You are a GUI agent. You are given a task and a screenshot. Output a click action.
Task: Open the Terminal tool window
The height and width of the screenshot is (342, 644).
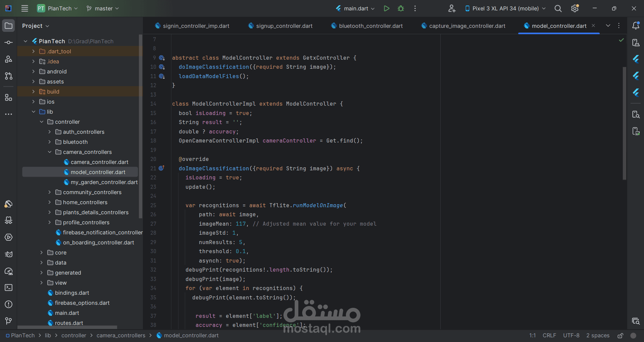(x=9, y=288)
